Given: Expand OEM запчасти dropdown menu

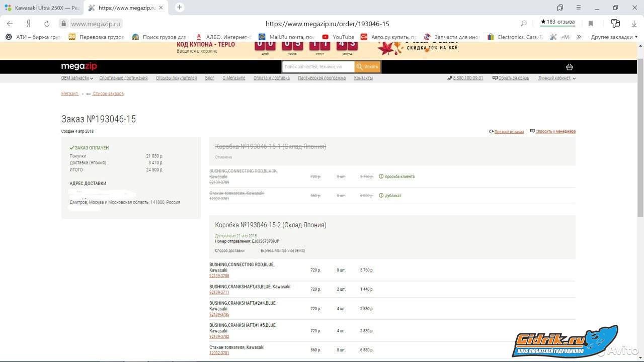Looking at the screenshot, I should tap(77, 78).
